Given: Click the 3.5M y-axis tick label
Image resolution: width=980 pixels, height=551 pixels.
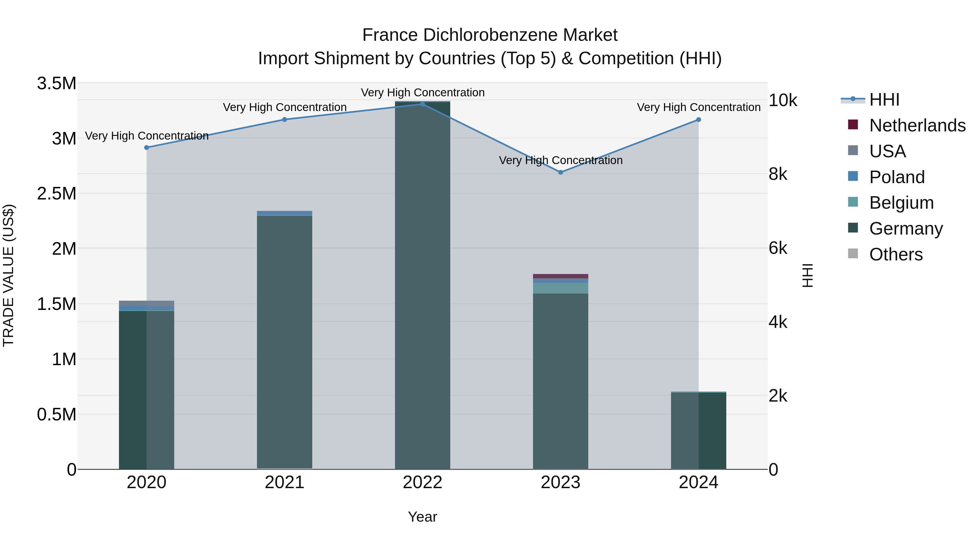Looking at the screenshot, I should pos(57,83).
